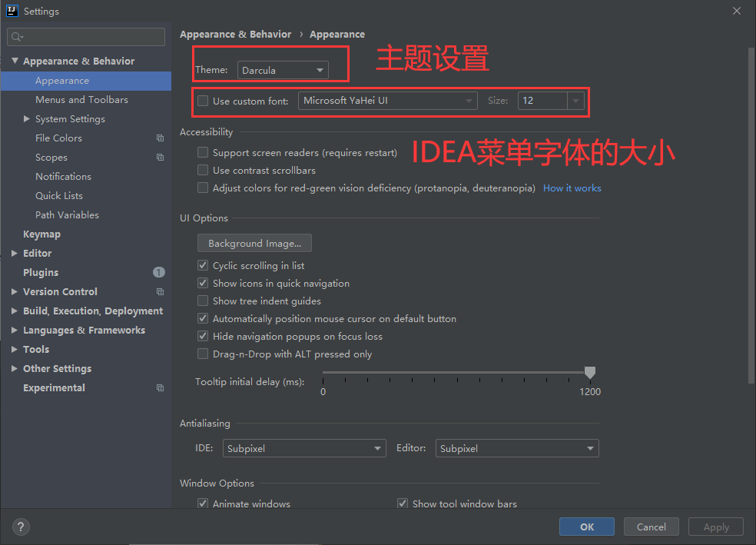756x545 pixels.
Task: Click the settings panel vertical scrollbar
Action: [x=751, y=214]
